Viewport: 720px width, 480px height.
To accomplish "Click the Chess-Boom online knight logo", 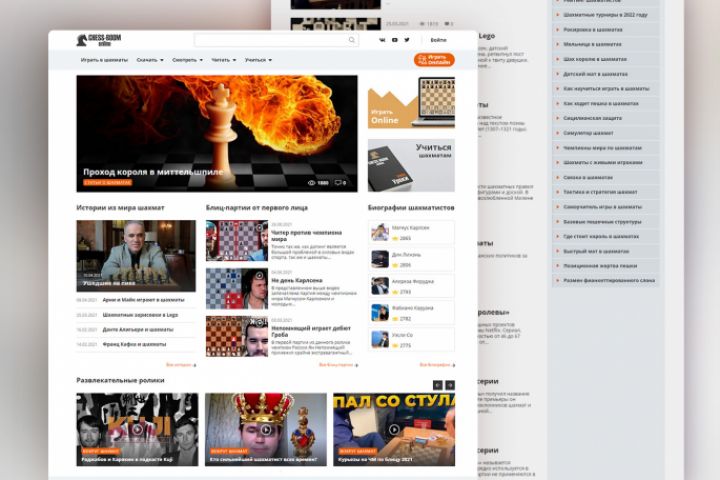I will (x=99, y=40).
